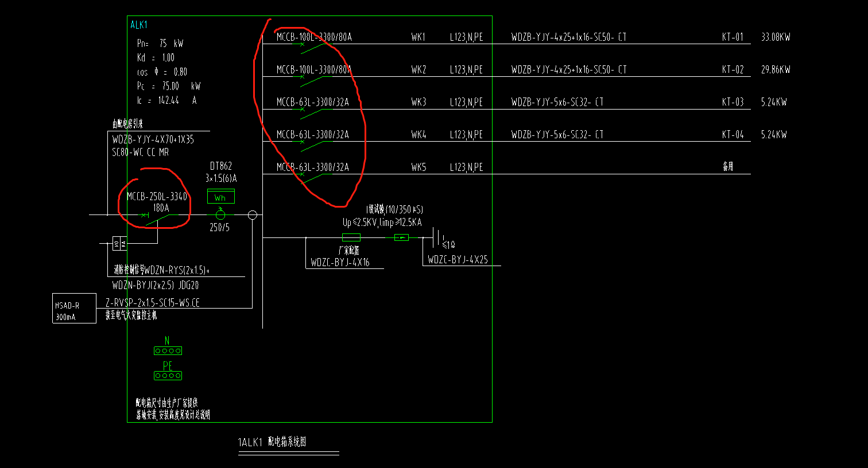Screen dimensions: 868x468
Task: Click the fuse rectangle above 厂家配置
Action: (x=351, y=237)
